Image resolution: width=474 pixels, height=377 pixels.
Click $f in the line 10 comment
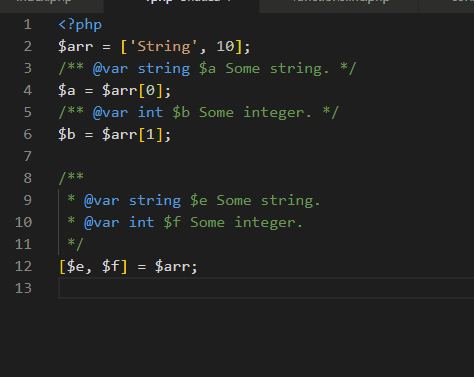[172, 223]
